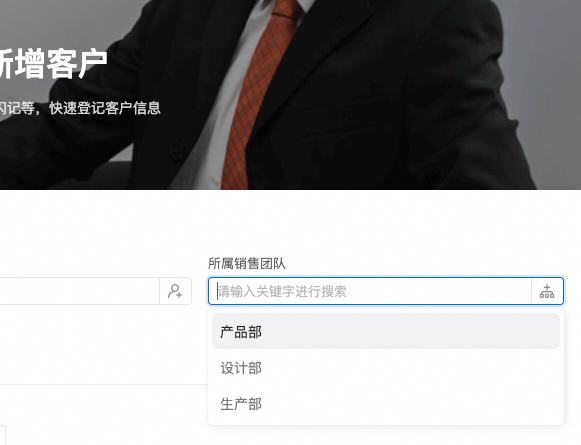Click the 新增客户 banner heading
The image size is (581, 445).
[x=54, y=64]
